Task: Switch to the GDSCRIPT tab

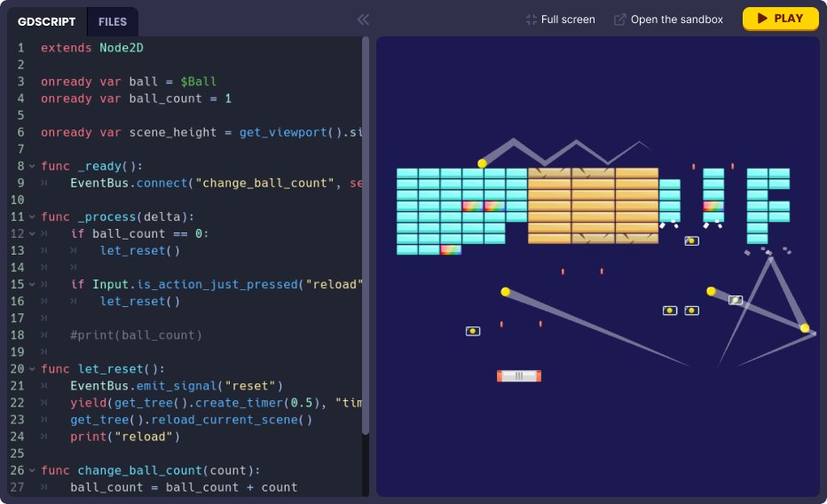Action: 47,21
